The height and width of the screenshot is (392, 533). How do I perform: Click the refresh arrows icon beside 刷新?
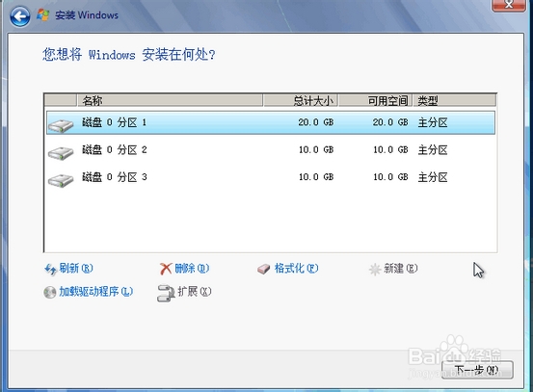click(x=51, y=270)
